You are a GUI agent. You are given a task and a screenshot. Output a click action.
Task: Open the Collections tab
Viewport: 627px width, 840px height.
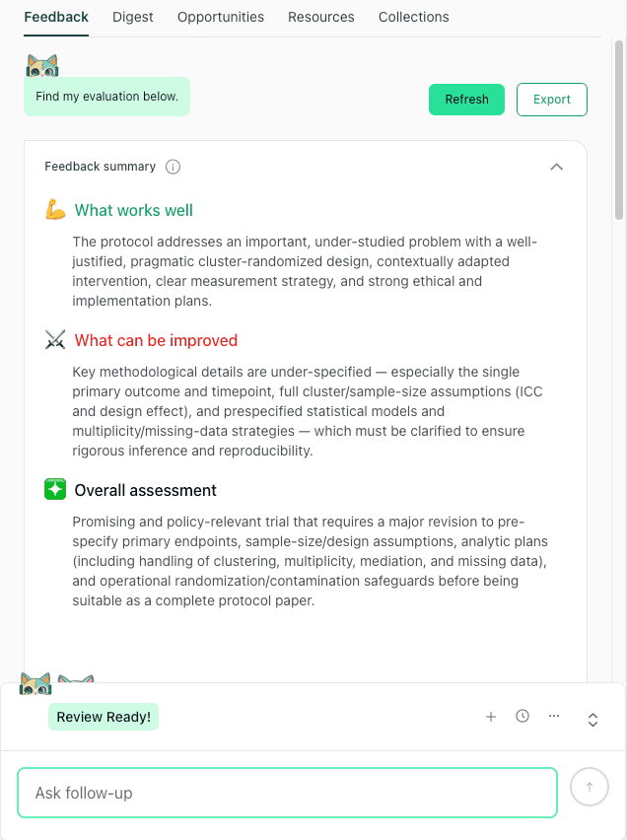point(413,17)
